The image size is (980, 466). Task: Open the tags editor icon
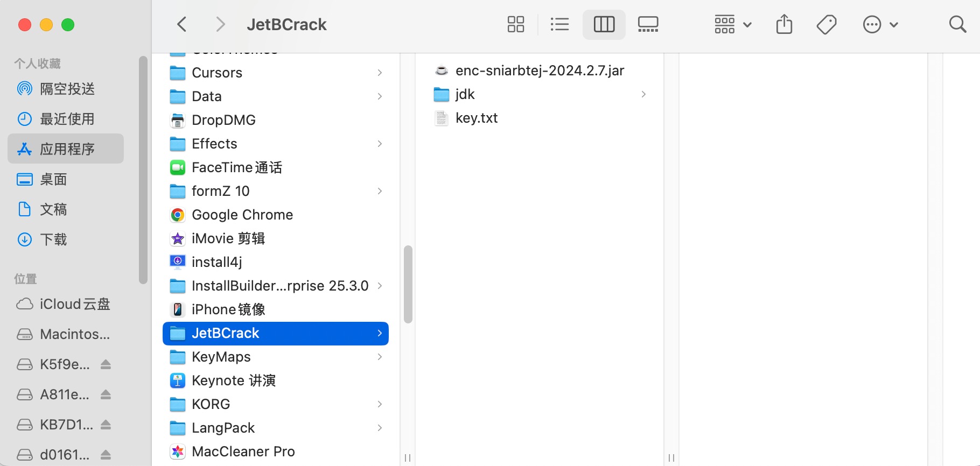click(x=826, y=24)
